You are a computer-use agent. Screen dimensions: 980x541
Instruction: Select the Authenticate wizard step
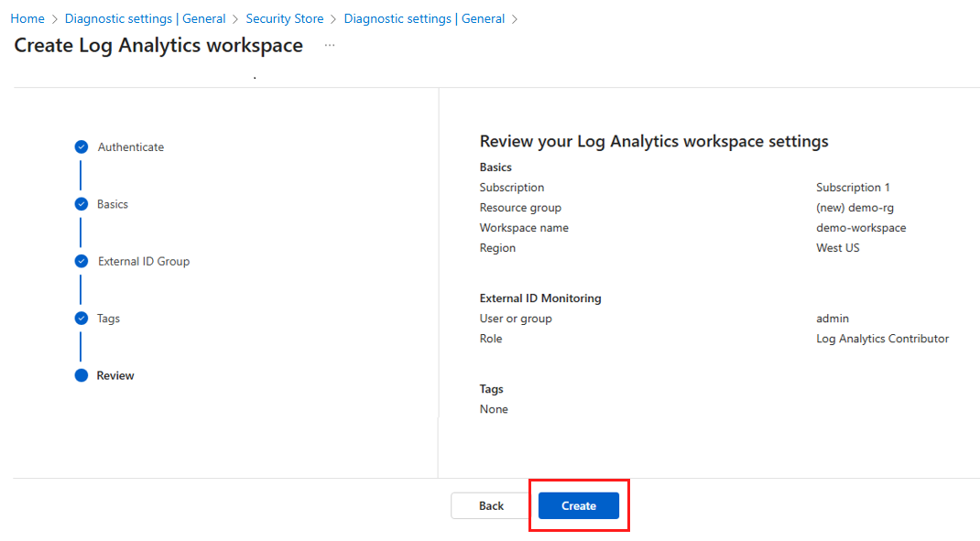[131, 146]
